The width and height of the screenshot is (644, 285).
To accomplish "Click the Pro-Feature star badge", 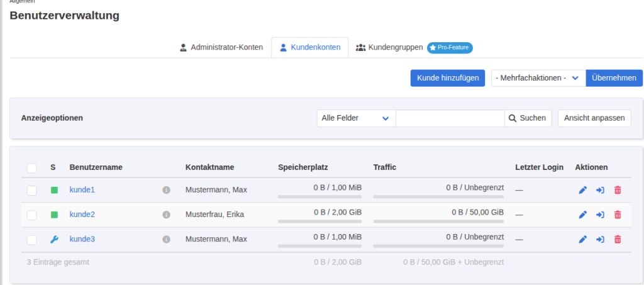I will click(x=450, y=48).
